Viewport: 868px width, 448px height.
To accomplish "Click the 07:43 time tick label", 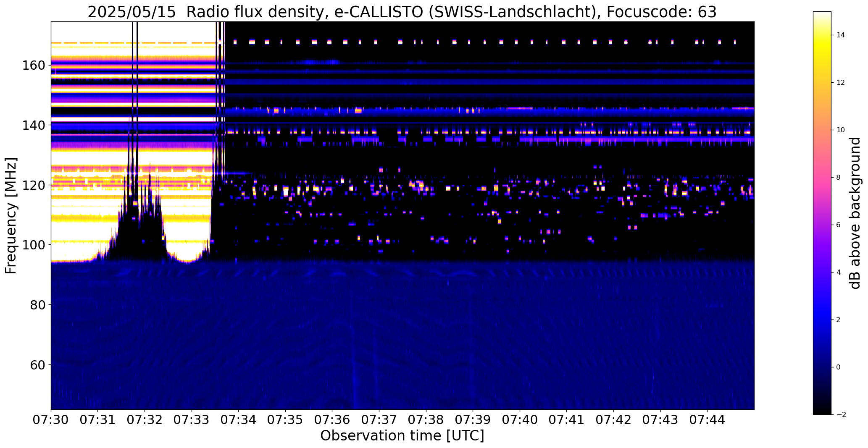I will [x=660, y=420].
